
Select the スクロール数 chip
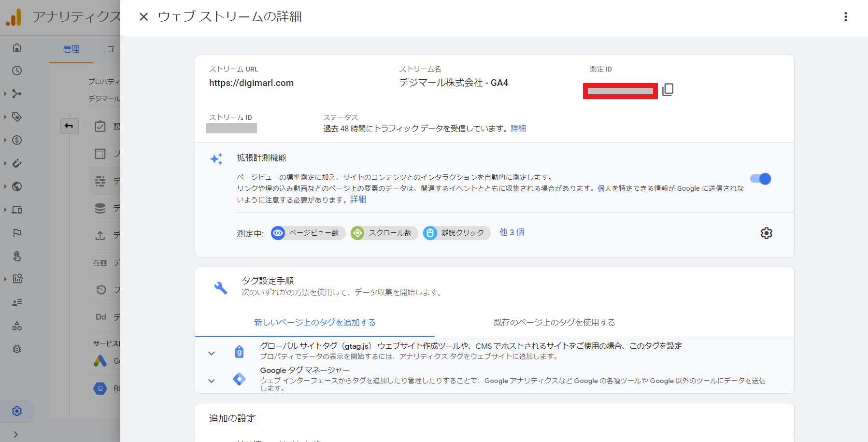click(x=384, y=233)
